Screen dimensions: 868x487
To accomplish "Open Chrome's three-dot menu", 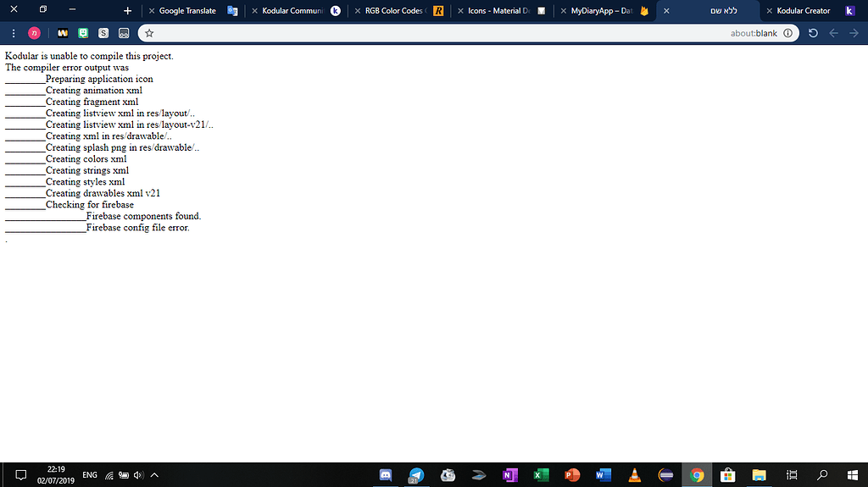I will coord(14,33).
